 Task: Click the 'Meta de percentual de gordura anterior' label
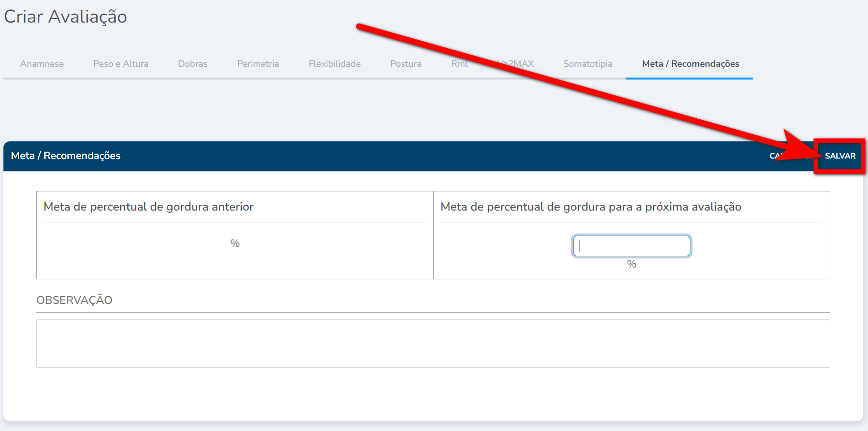click(x=149, y=207)
